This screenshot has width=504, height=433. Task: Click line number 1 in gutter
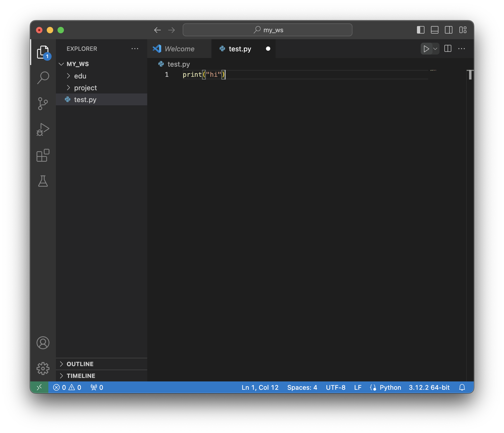coord(167,74)
